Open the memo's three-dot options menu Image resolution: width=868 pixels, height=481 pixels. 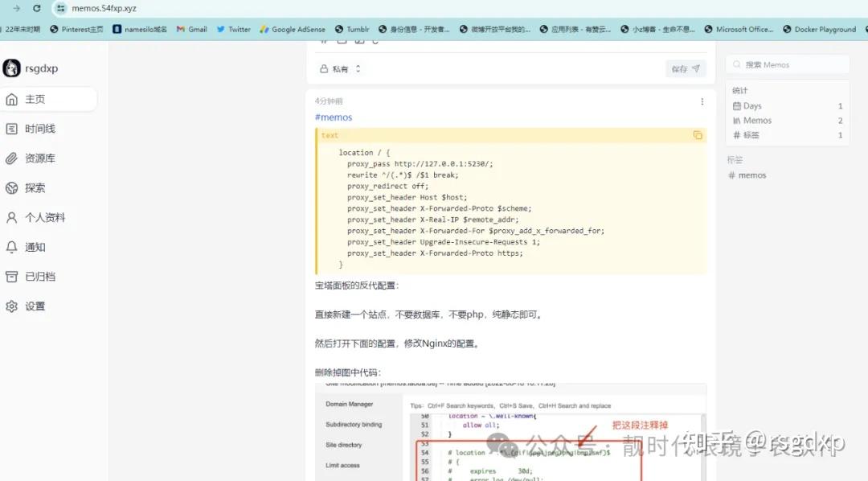[701, 101]
